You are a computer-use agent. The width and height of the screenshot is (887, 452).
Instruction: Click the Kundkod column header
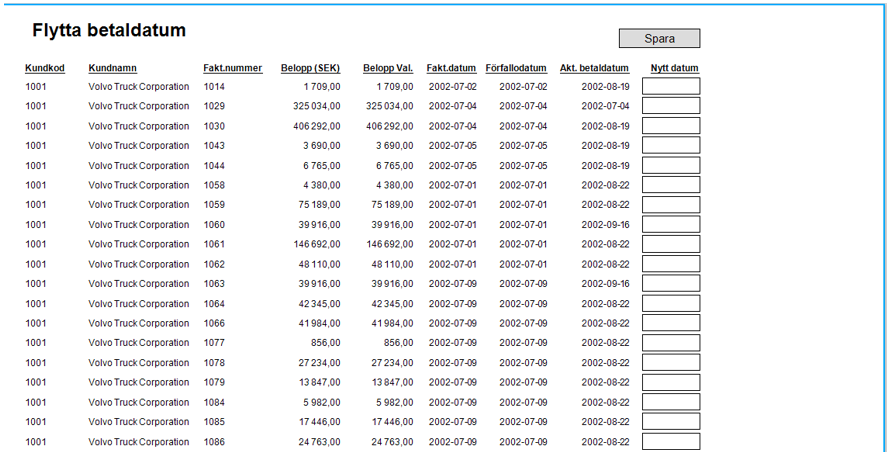point(45,68)
